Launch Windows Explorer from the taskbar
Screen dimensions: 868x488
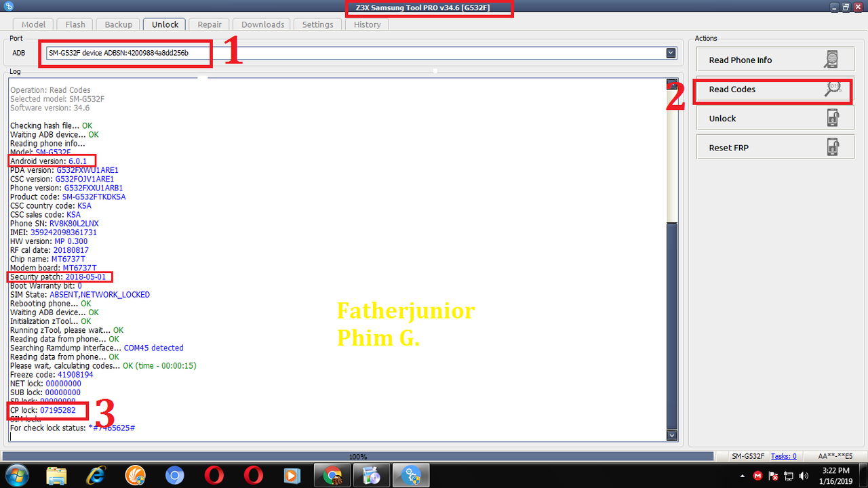click(57, 475)
